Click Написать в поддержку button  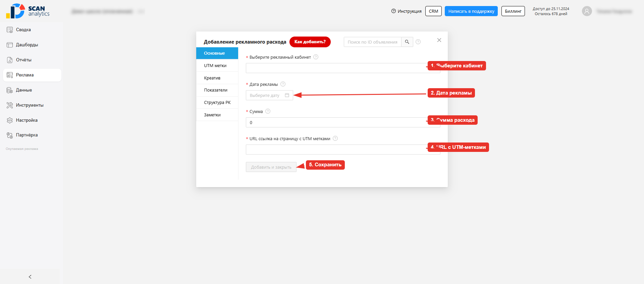(x=471, y=11)
